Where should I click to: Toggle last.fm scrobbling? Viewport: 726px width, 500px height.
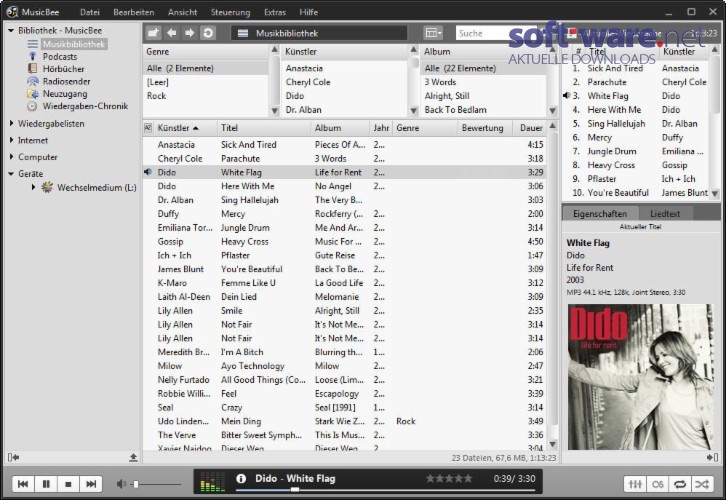point(657,484)
